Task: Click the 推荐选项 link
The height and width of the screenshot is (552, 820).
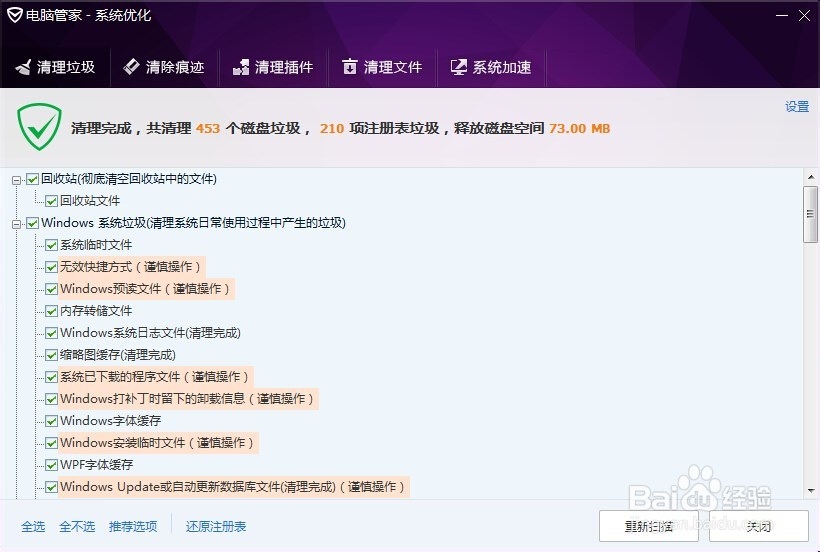Action: click(x=133, y=526)
